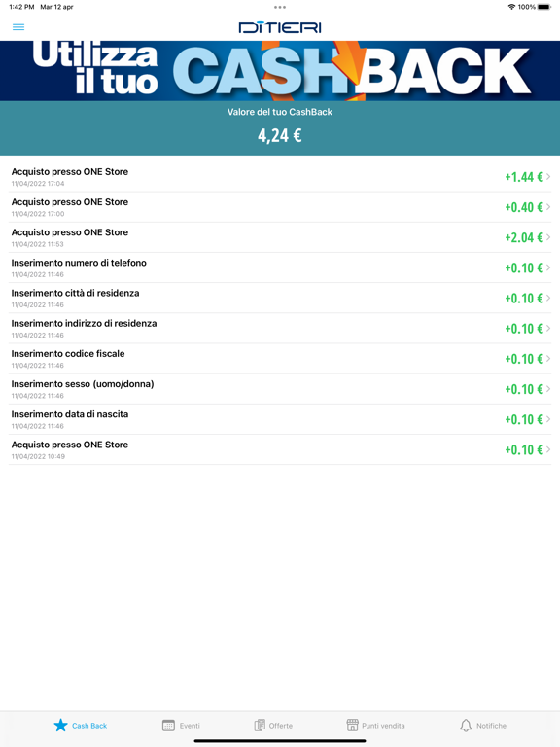Tap the 11/04/2022 10:49 timestamp
This screenshot has height=747, width=560.
38,456
